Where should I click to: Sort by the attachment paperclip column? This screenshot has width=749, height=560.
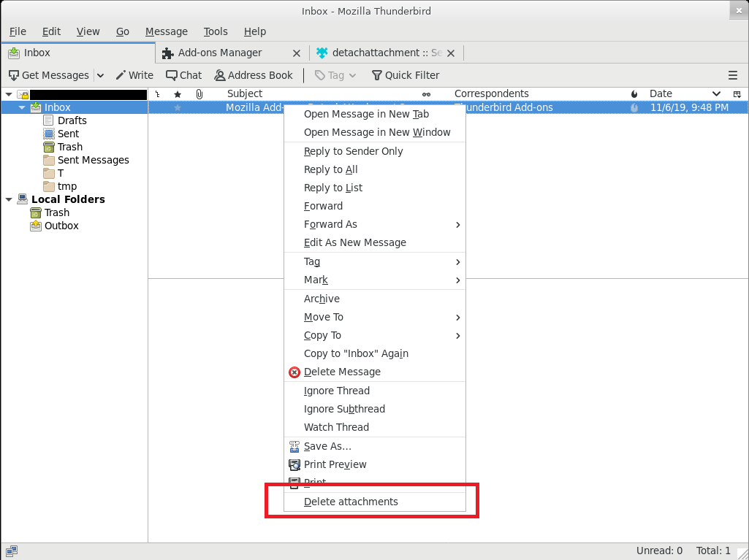pos(199,94)
